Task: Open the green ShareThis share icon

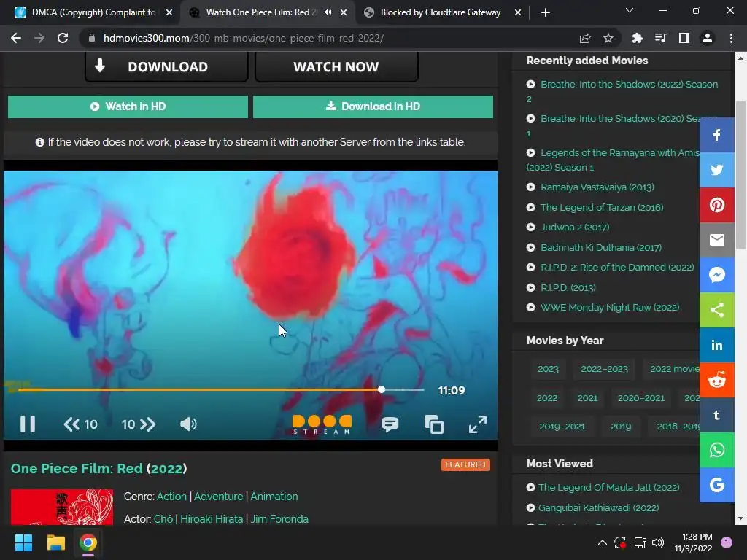Action: [x=716, y=310]
